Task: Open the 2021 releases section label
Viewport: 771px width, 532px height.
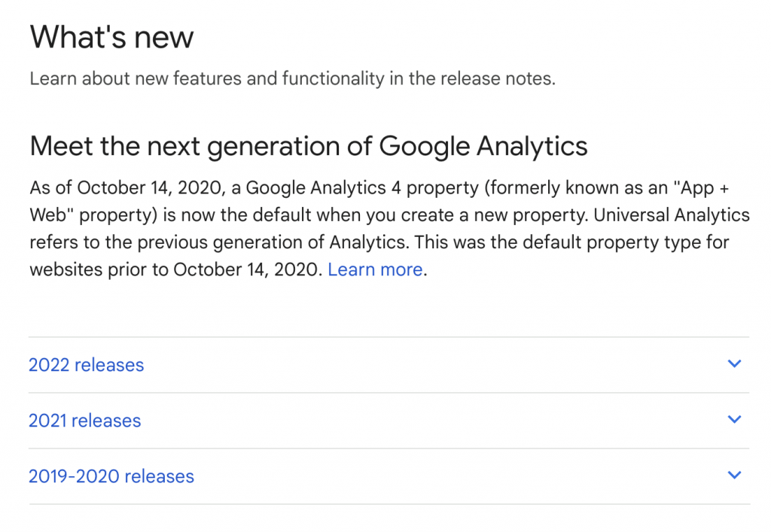Action: click(84, 421)
